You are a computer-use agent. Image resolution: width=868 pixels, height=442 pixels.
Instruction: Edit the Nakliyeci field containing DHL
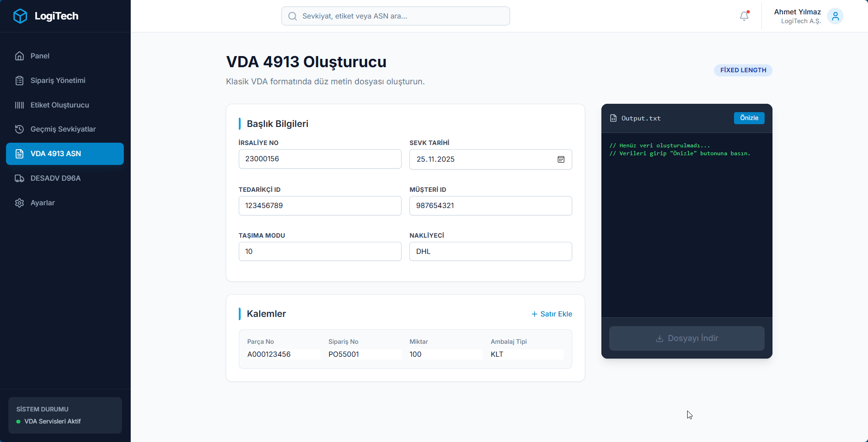pos(491,252)
